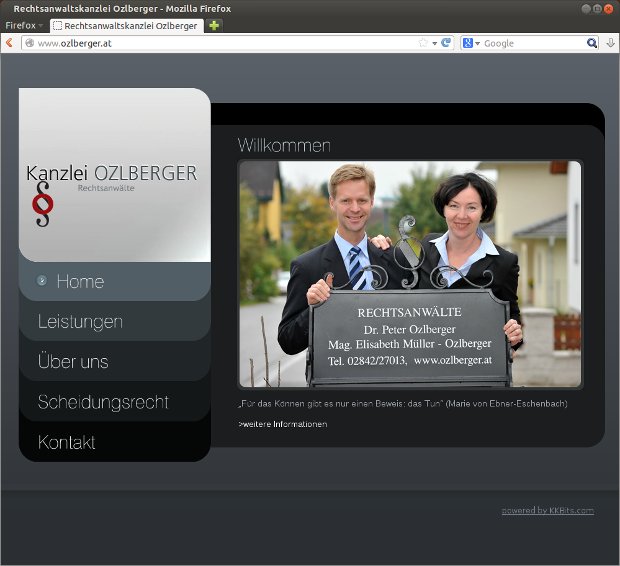Image resolution: width=620 pixels, height=566 pixels.
Task: Open a new tab with the plus button
Action: coord(214,26)
